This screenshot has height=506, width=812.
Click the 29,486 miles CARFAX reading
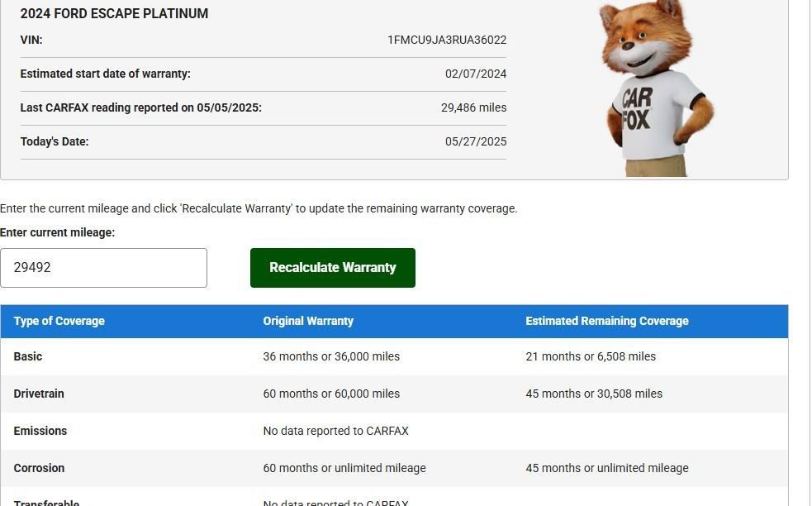point(473,107)
